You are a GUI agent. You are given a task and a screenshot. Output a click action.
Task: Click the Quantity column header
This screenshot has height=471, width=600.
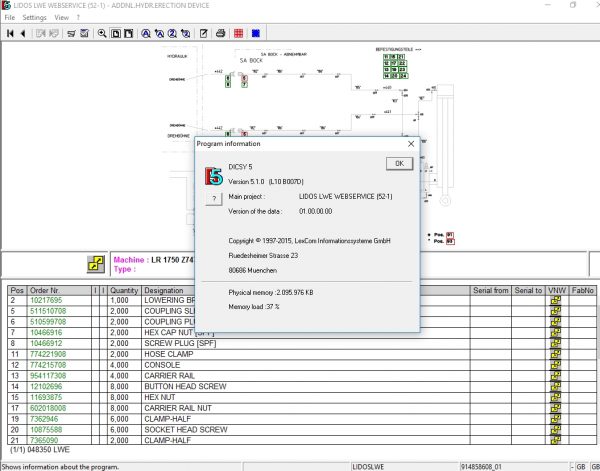pos(124,290)
